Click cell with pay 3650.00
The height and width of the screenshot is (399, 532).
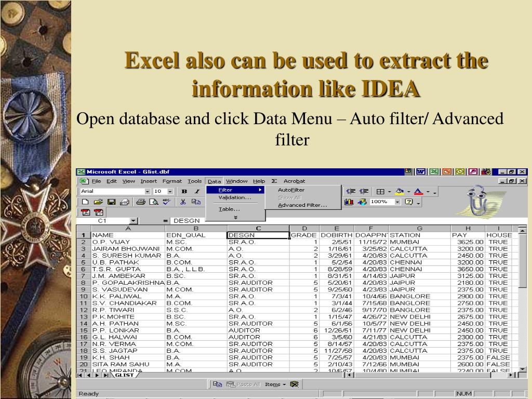pos(468,269)
